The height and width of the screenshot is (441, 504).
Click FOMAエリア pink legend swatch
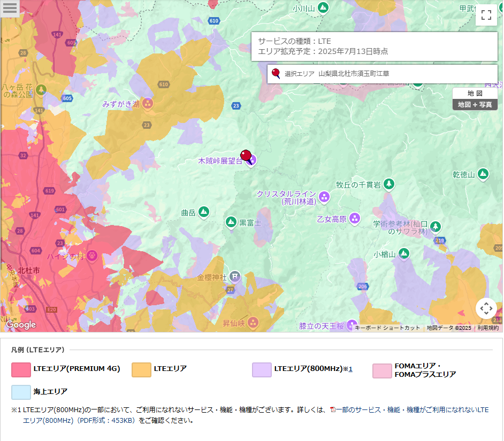382,371
